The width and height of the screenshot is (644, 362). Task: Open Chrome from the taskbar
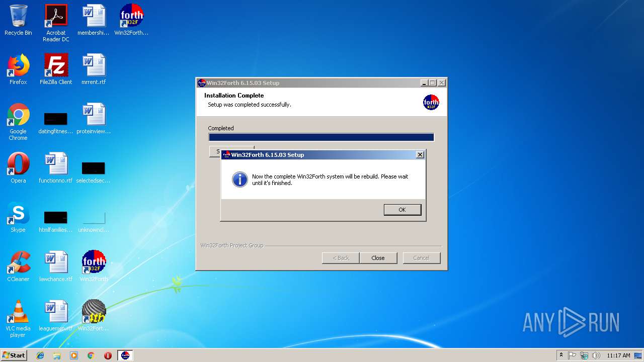click(x=91, y=355)
